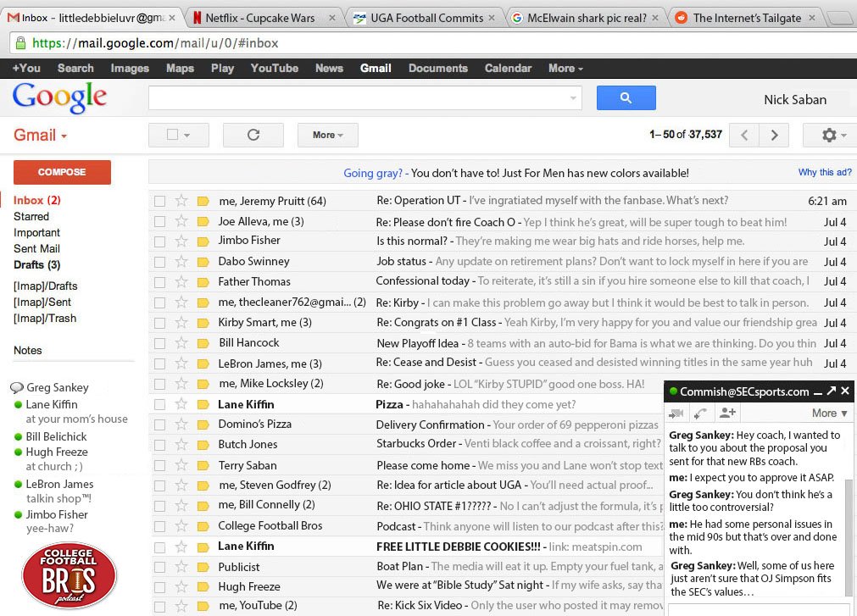Switch to Netflix - Cupcake Wars tab
Image resolution: width=857 pixels, height=616 pixels.
[x=260, y=18]
